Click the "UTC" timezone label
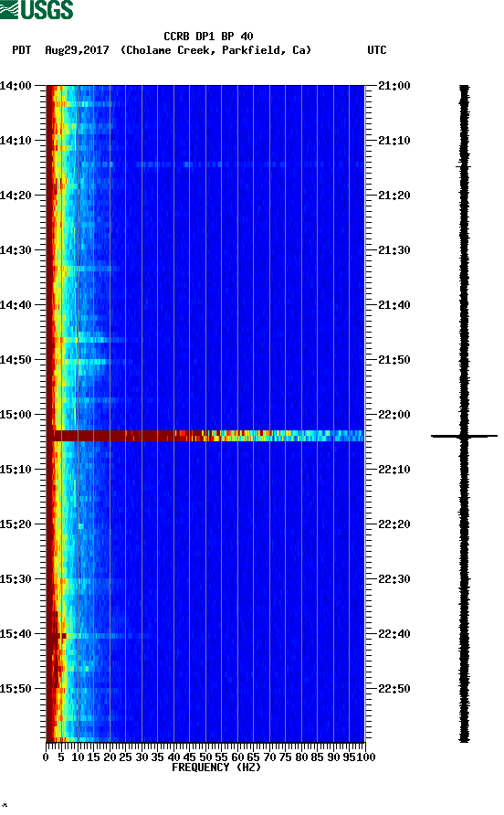The image size is (504, 815). (x=377, y=50)
